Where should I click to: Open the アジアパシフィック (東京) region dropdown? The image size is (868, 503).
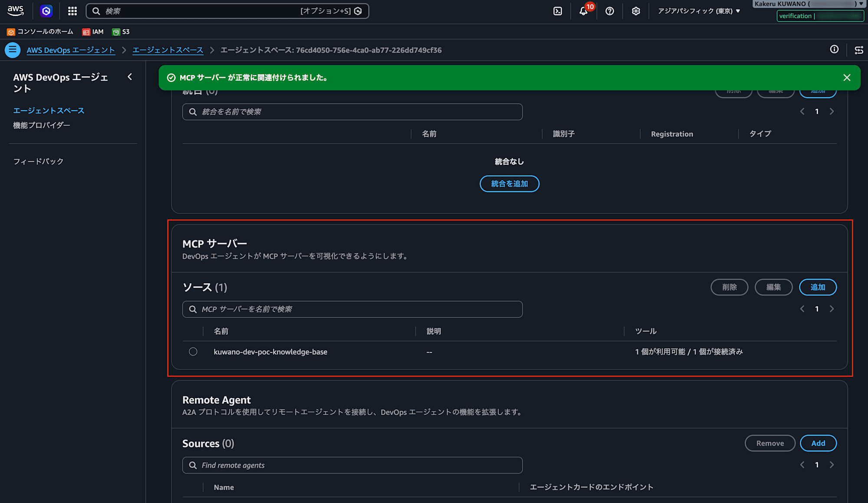click(699, 11)
